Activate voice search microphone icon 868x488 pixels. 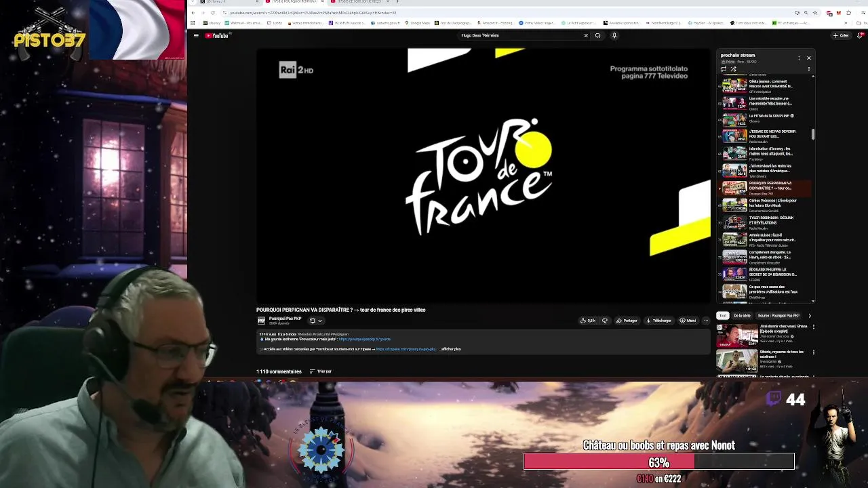[614, 35]
